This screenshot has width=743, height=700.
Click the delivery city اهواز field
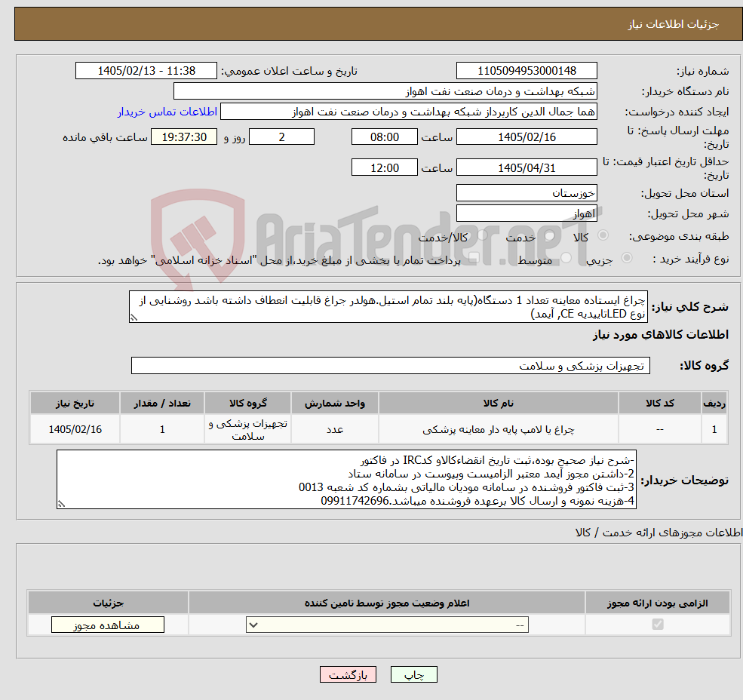pyautogui.click(x=527, y=213)
